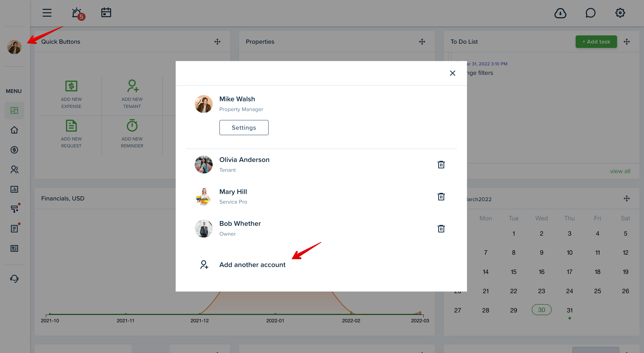Click Add New Tenant quick button

tap(132, 95)
